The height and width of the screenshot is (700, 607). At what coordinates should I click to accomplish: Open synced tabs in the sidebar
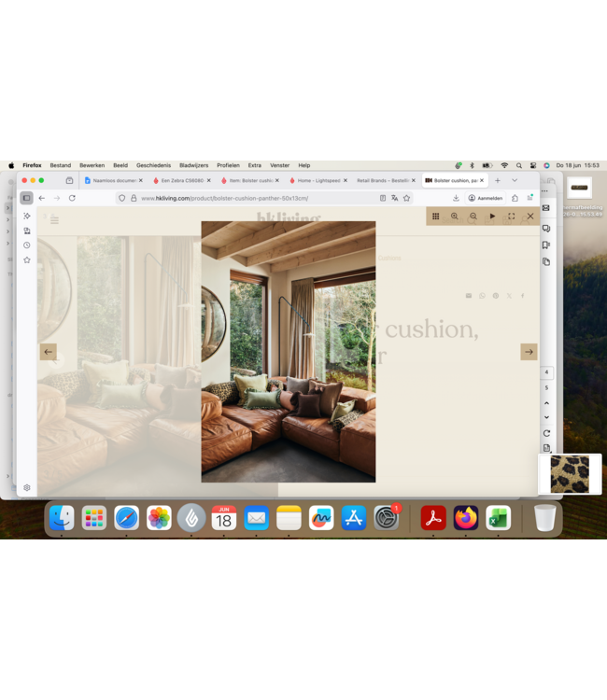pyautogui.click(x=27, y=231)
